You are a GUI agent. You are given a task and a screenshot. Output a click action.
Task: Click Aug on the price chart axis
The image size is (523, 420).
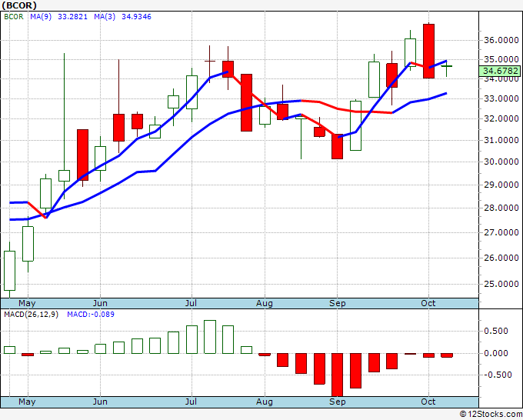(265, 304)
